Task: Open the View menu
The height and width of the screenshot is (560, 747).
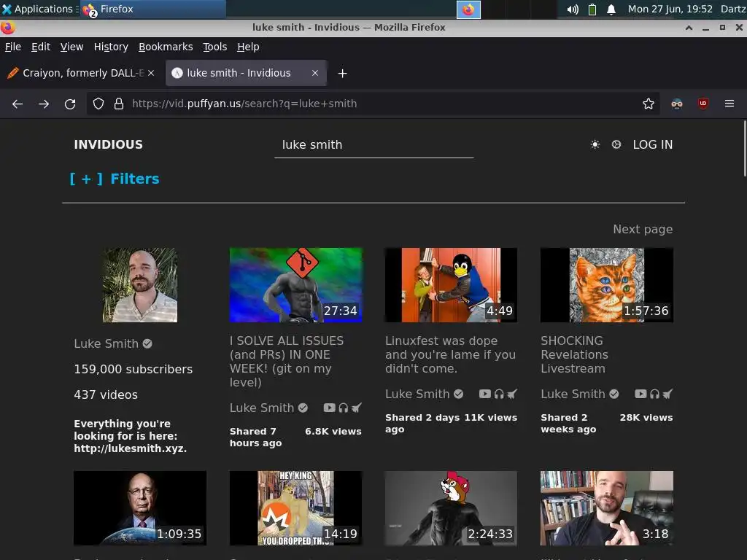Action: click(x=71, y=47)
